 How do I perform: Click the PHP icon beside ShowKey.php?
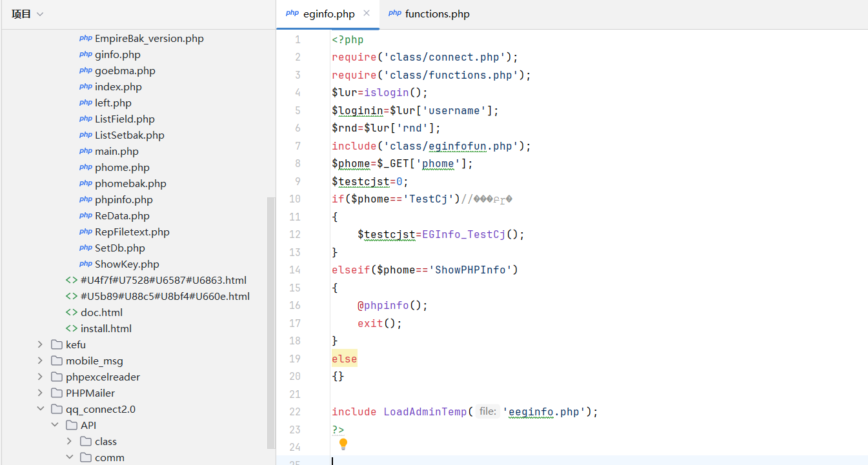pos(86,264)
